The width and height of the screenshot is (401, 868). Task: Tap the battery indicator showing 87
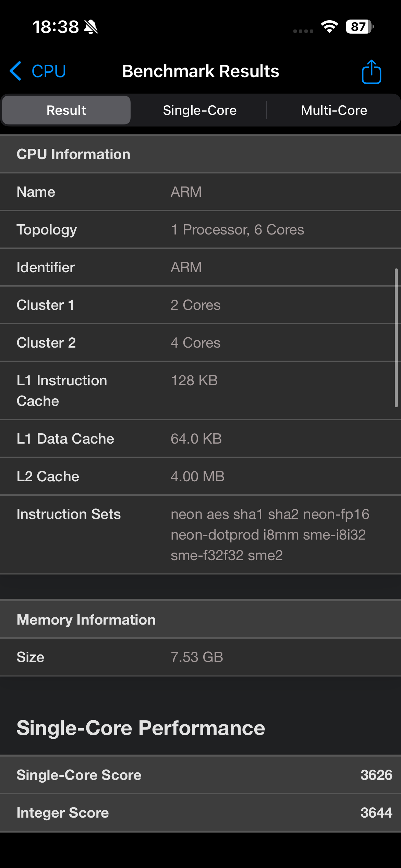359,27
